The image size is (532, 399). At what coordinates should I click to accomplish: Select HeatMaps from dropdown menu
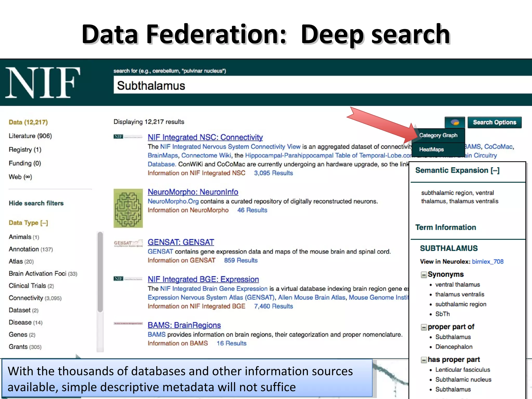[x=438, y=150]
